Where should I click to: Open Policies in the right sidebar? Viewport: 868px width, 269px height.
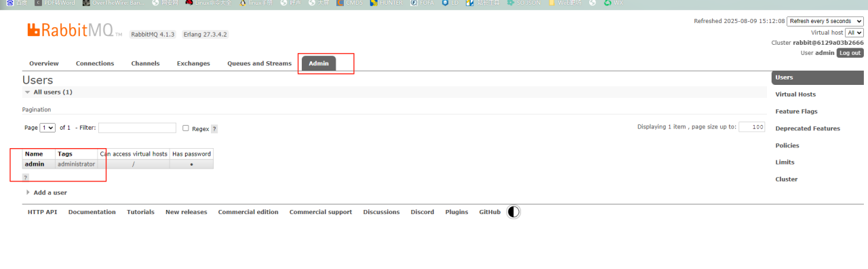pos(787,145)
